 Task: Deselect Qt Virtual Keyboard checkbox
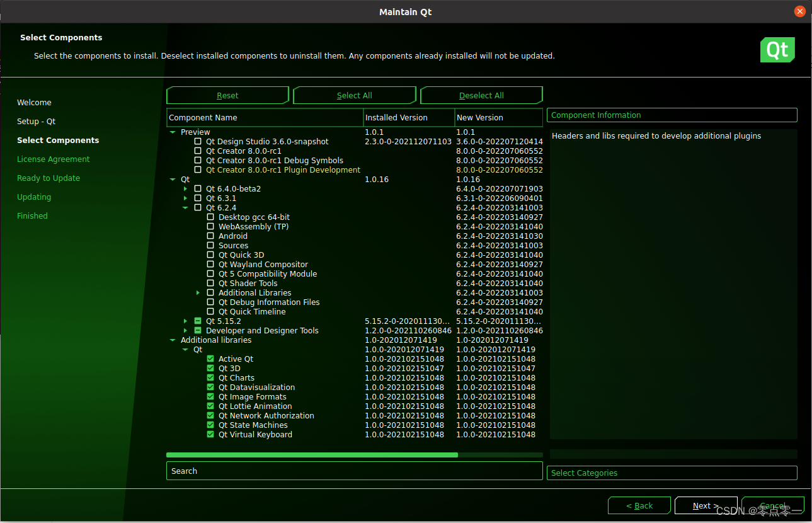pos(210,435)
